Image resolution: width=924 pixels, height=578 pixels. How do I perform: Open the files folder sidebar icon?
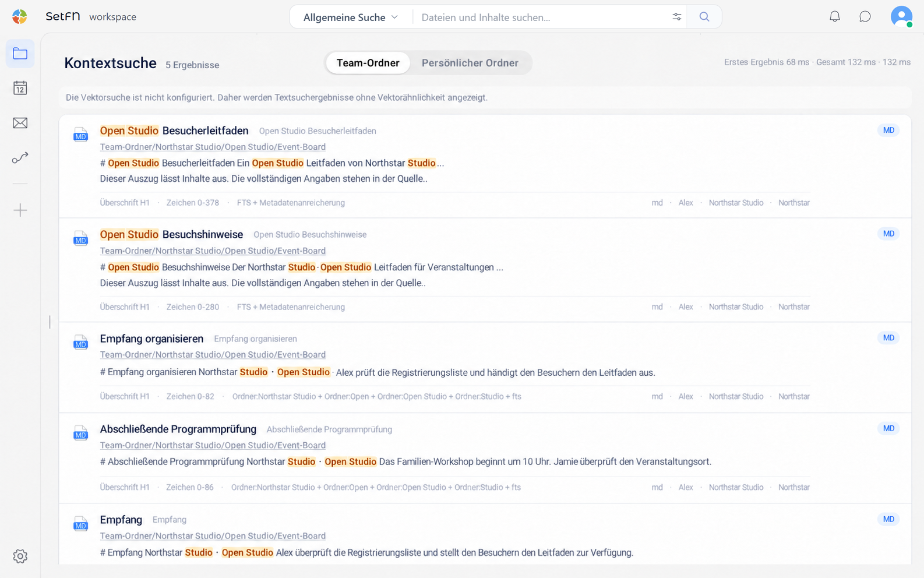[x=20, y=54]
